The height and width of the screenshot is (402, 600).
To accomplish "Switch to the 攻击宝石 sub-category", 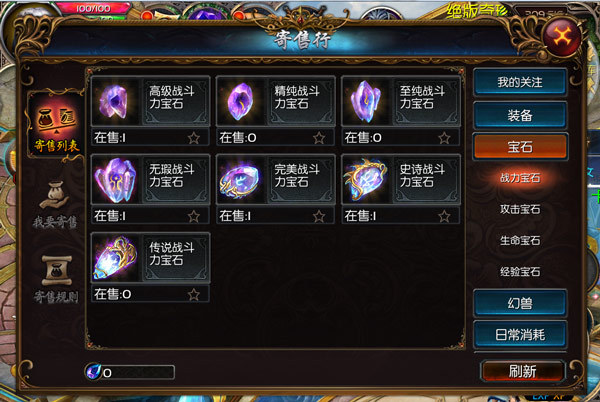I will [x=520, y=209].
